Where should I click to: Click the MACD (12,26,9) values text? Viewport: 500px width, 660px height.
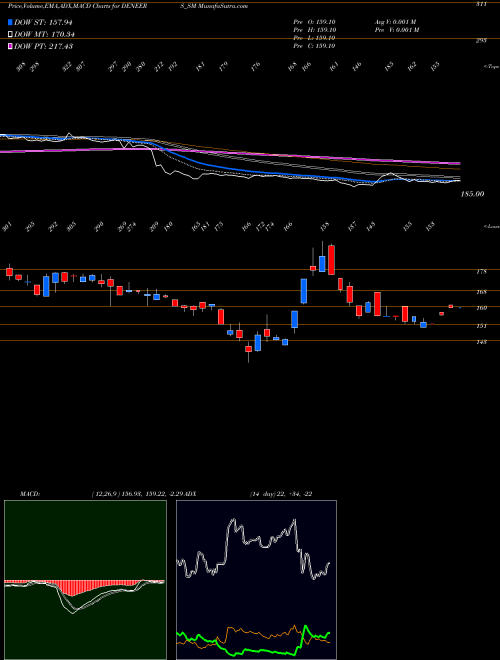point(139,494)
